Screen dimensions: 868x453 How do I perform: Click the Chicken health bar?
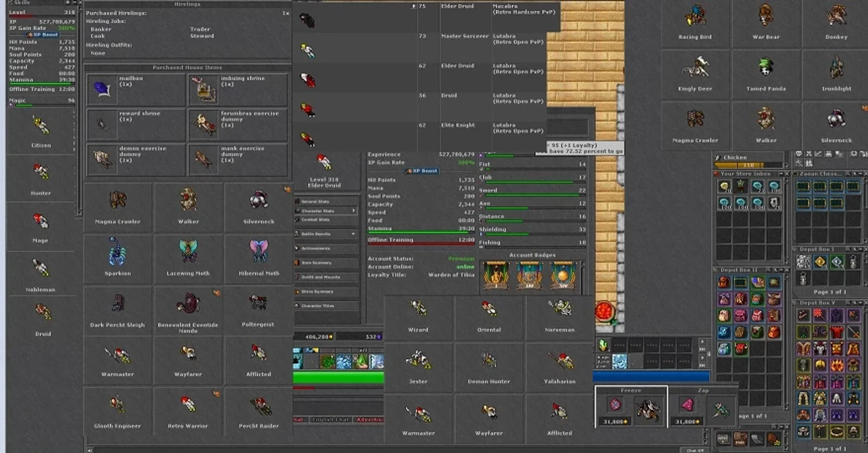click(x=749, y=165)
